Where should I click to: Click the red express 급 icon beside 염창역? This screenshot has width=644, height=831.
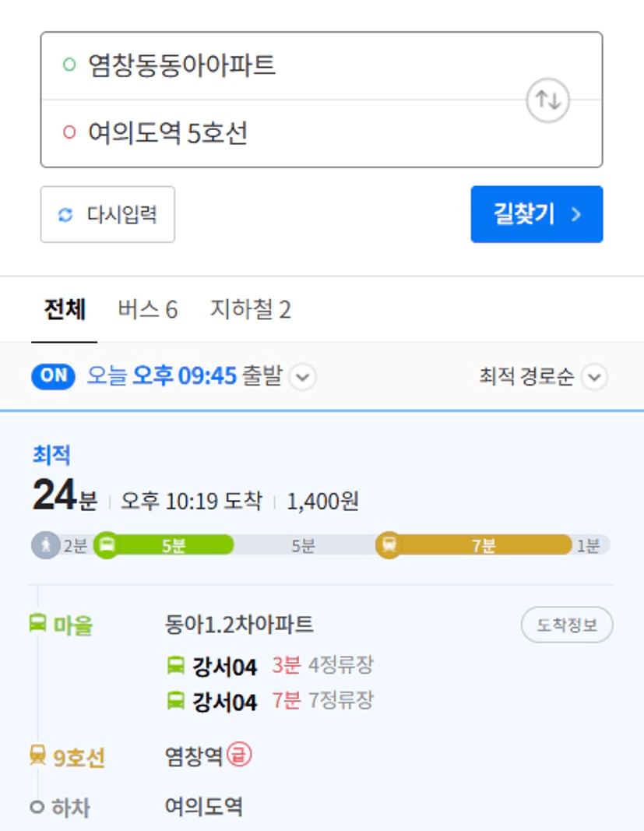(x=239, y=755)
